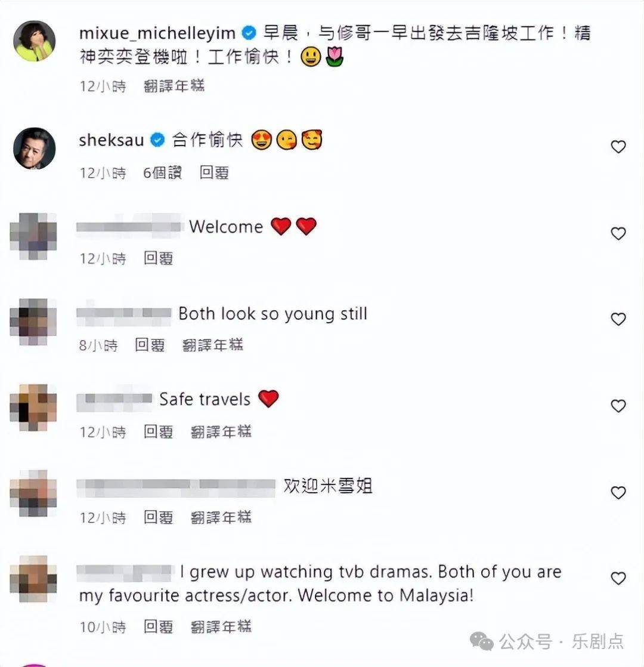Image resolution: width=644 pixels, height=667 pixels.
Task: Like sheksau's 合作愉快 comment
Action: tap(618, 147)
